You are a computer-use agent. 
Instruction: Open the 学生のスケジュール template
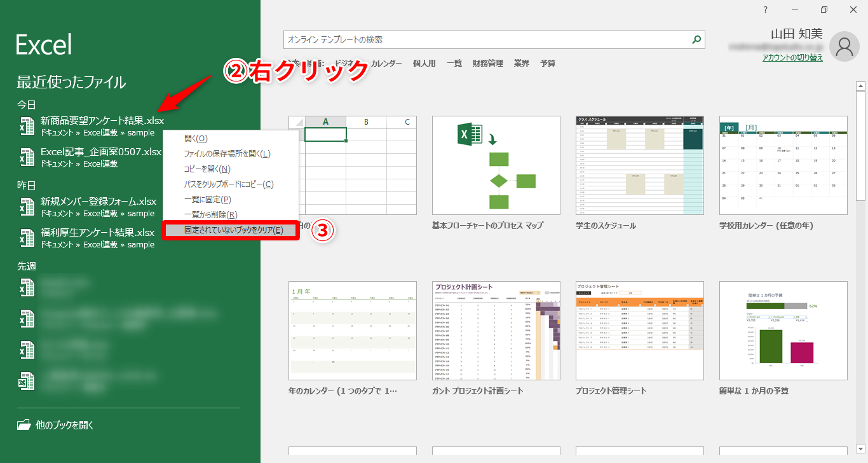(x=640, y=165)
